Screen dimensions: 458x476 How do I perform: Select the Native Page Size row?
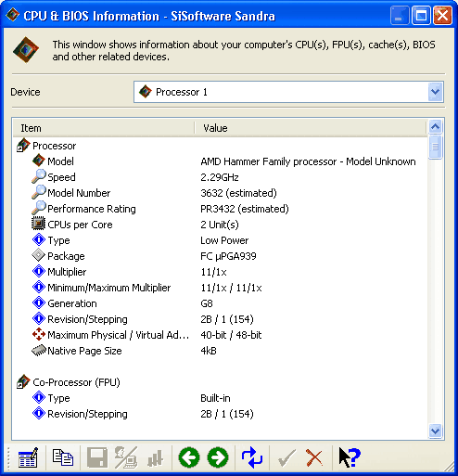pos(220,351)
